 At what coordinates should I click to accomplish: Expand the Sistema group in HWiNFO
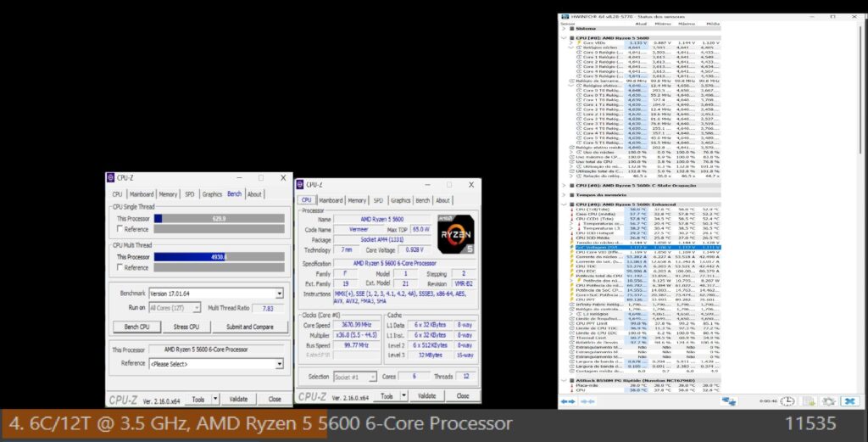click(x=564, y=29)
